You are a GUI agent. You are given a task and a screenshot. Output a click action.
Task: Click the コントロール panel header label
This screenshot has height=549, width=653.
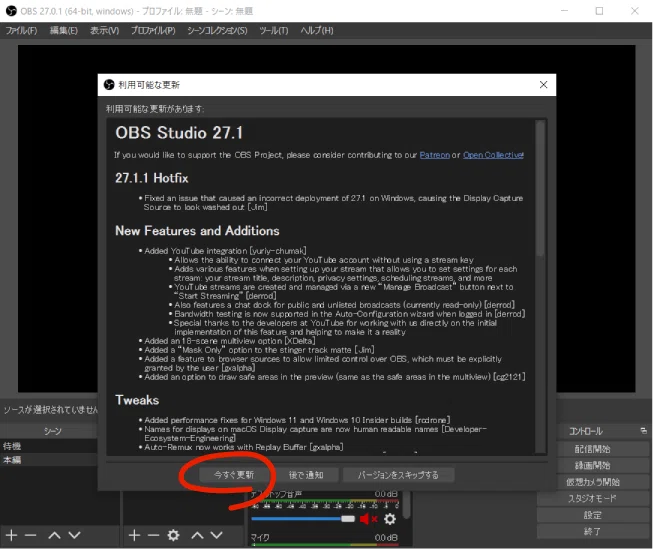[x=586, y=431]
